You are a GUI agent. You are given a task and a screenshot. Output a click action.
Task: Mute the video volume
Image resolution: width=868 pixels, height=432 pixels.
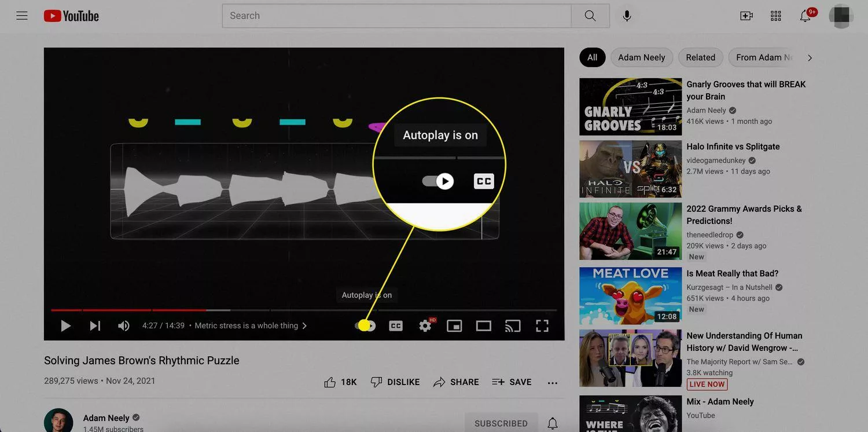tap(123, 325)
